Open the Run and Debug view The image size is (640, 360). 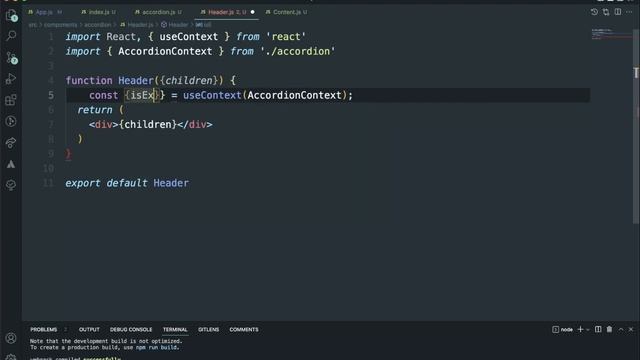click(11, 78)
